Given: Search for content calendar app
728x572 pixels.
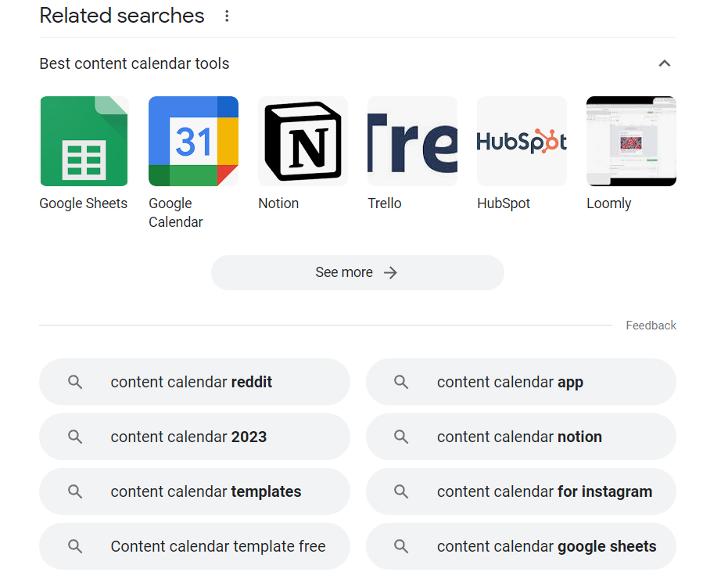Looking at the screenshot, I should [521, 382].
